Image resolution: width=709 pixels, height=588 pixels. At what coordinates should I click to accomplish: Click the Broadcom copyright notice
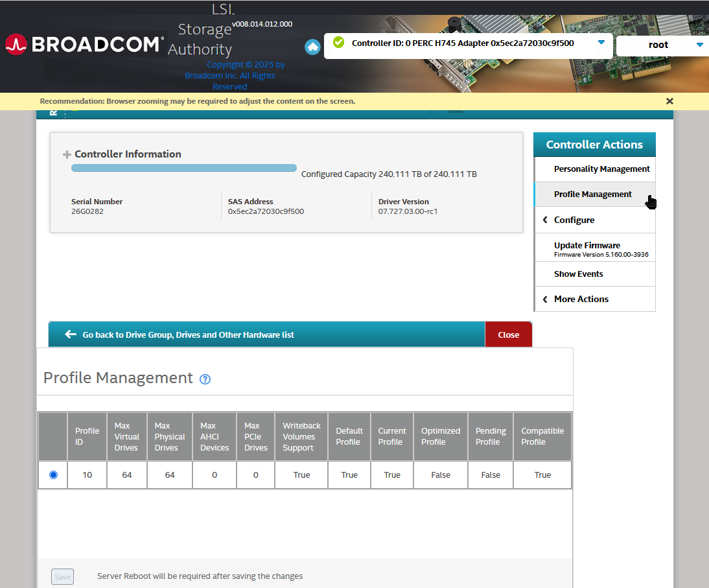pyautogui.click(x=235, y=76)
